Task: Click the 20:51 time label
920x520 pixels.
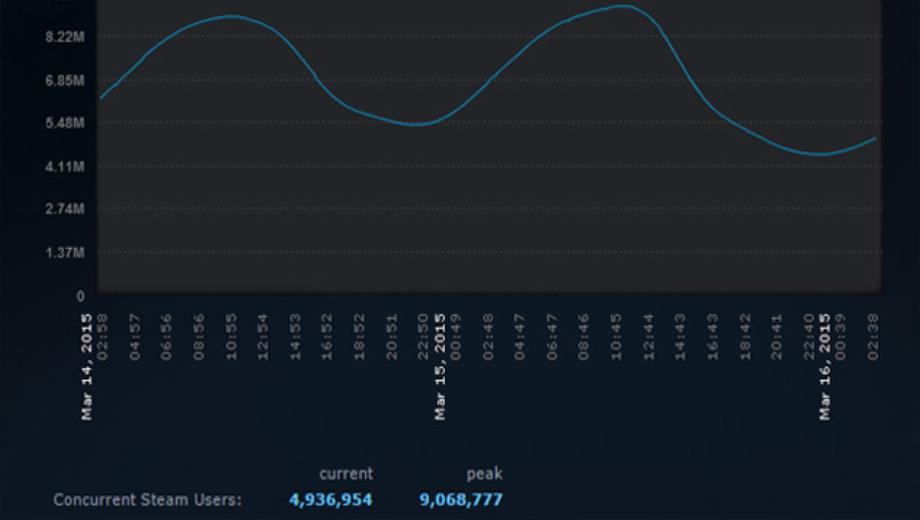Action: [x=391, y=337]
